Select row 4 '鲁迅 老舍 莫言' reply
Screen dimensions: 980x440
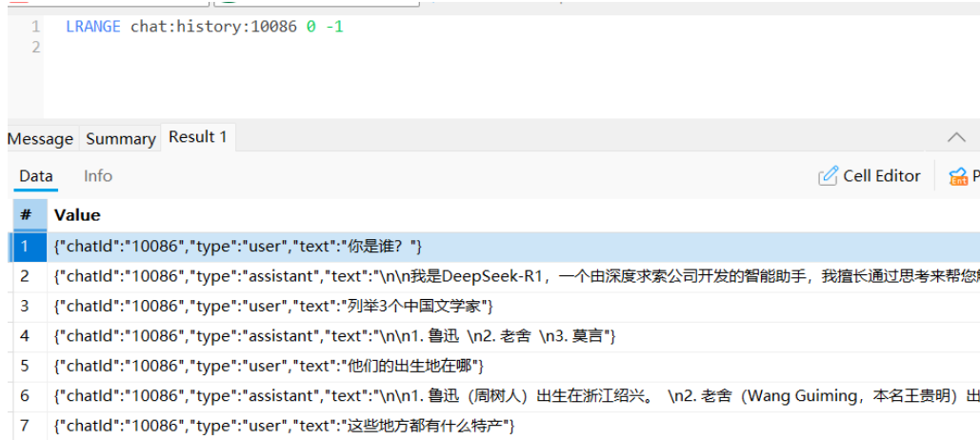pyautogui.click(x=513, y=336)
